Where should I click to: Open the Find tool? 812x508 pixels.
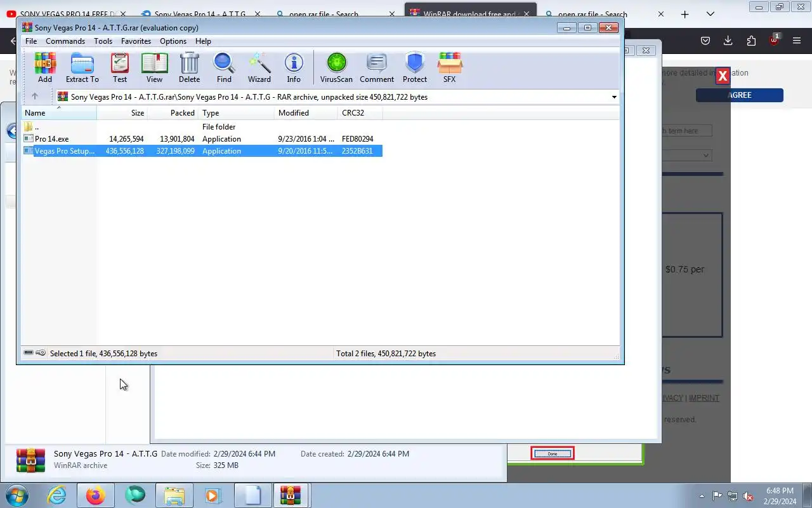tap(224, 68)
